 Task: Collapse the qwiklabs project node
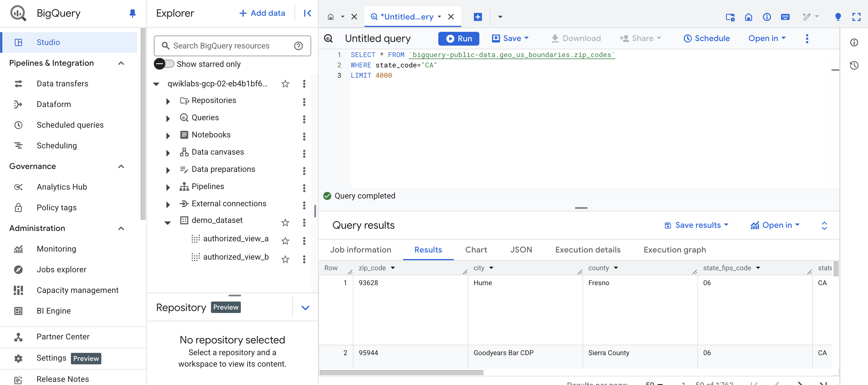click(x=156, y=84)
